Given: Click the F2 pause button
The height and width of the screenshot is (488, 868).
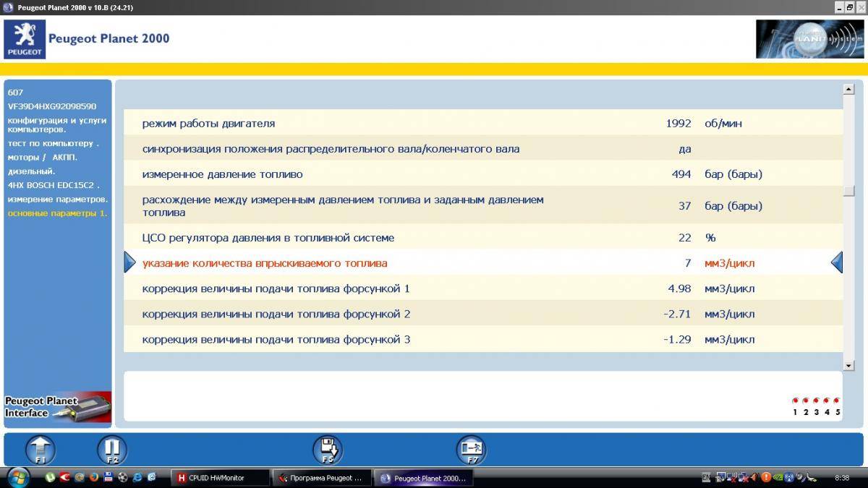Looking at the screenshot, I should point(111,450).
